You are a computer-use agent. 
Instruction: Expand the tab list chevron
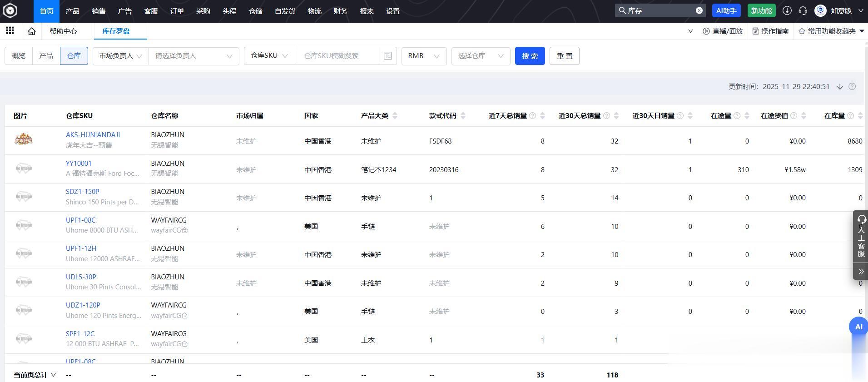click(x=690, y=31)
